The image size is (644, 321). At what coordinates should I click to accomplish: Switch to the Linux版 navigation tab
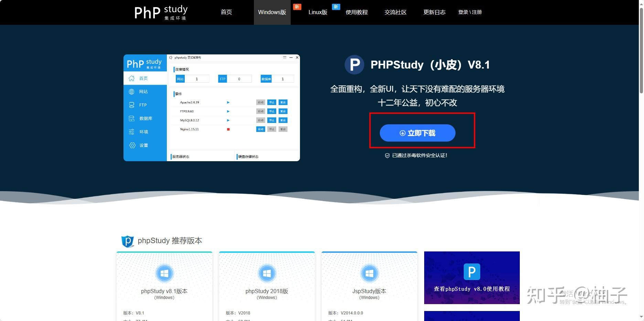317,12
